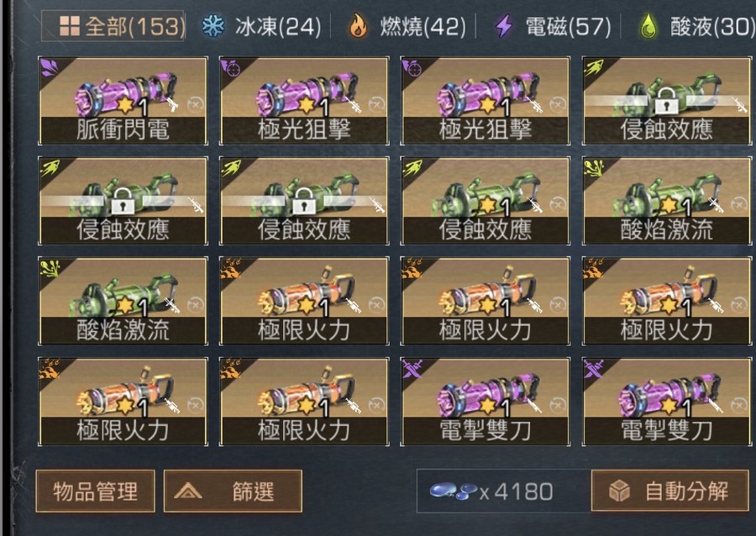Image resolution: width=756 pixels, height=536 pixels.
Task: Click the snowflake icon beside 冰凍
Action: tap(213, 26)
